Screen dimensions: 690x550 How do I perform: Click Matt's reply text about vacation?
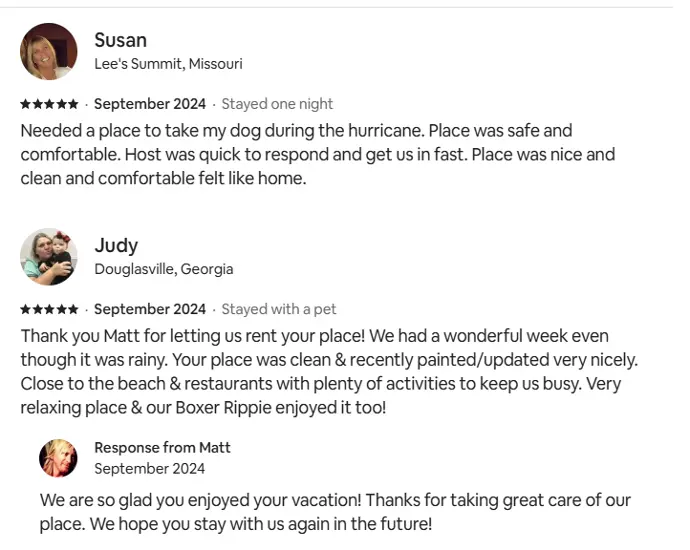[x=335, y=512]
